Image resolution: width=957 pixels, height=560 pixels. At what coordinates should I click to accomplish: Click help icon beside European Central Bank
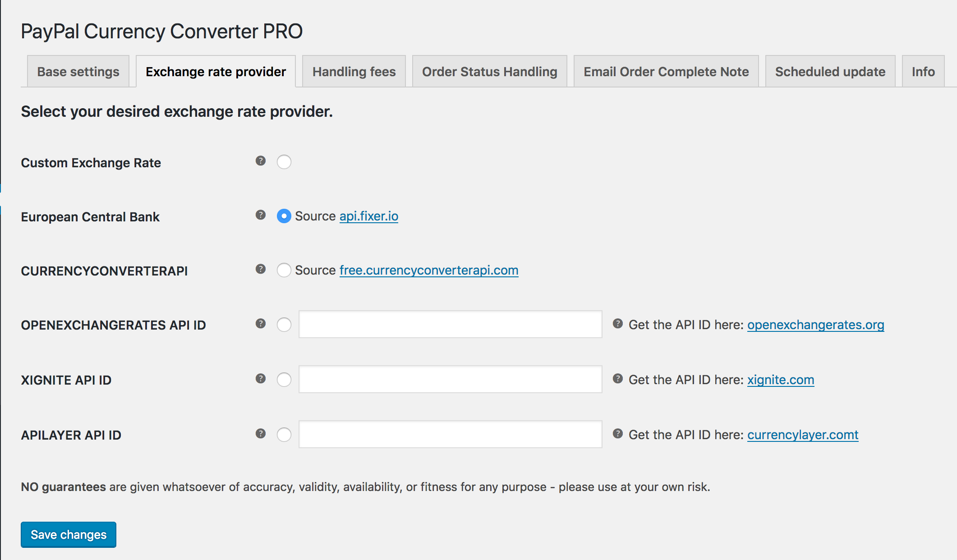click(260, 215)
